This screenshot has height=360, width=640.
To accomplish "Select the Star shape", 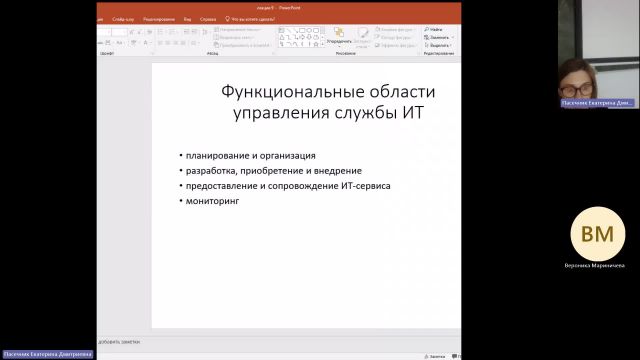I will coord(316,44).
